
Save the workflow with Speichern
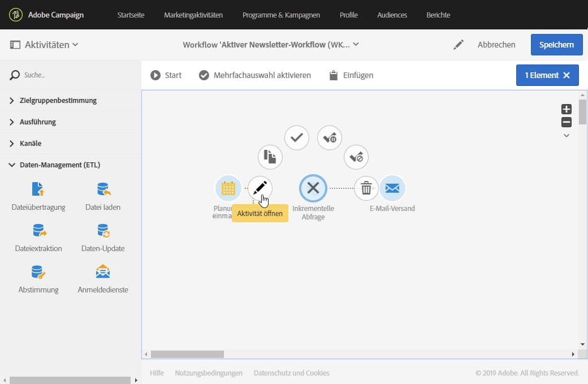[x=556, y=45]
